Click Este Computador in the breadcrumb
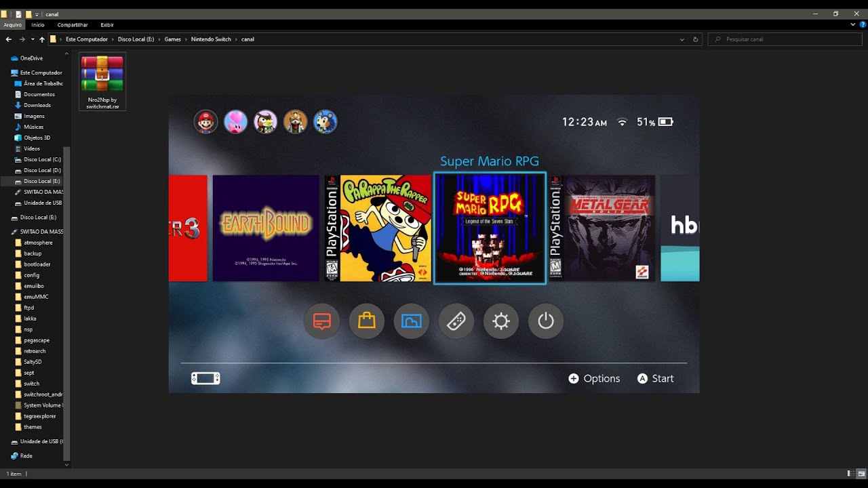868x488 pixels. click(87, 39)
